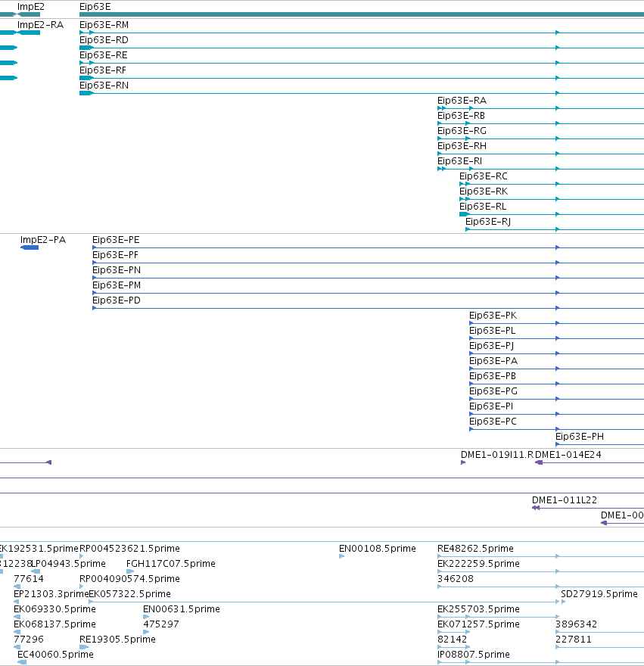The height and width of the screenshot is (666, 644).
Task: Open transcript label Eip63E-RA
Action: 462,101
